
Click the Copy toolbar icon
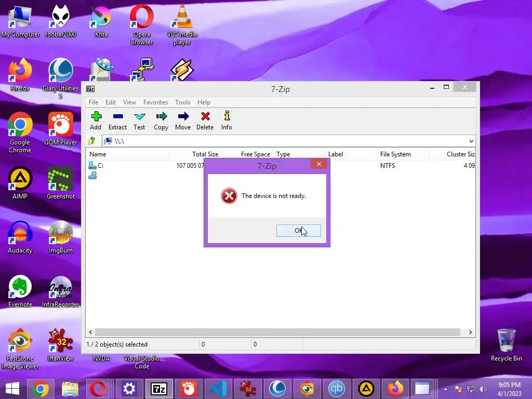pyautogui.click(x=161, y=121)
